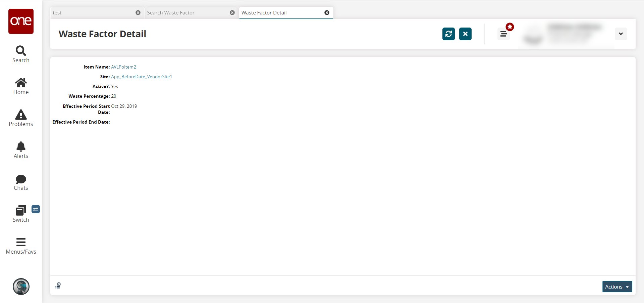
Task: Open the header menu lines icon
Action: click(x=503, y=34)
